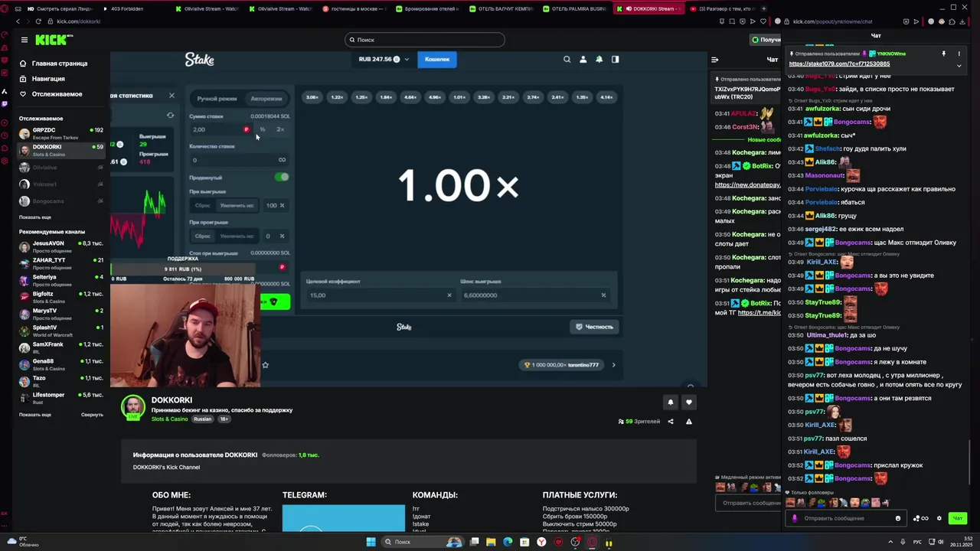
Task: Show more recommended channels
Action: (35, 415)
